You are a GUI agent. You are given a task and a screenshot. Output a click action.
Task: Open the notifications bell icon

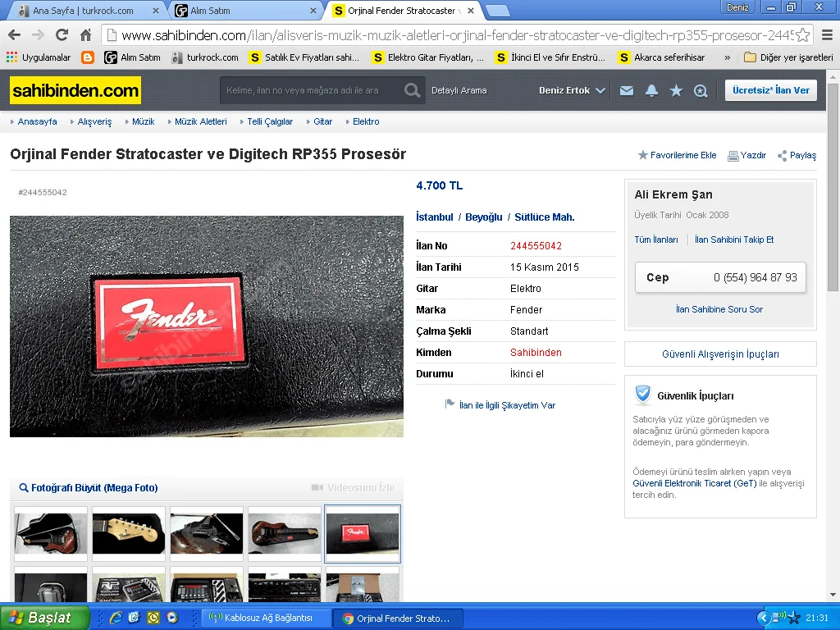pyautogui.click(x=651, y=91)
